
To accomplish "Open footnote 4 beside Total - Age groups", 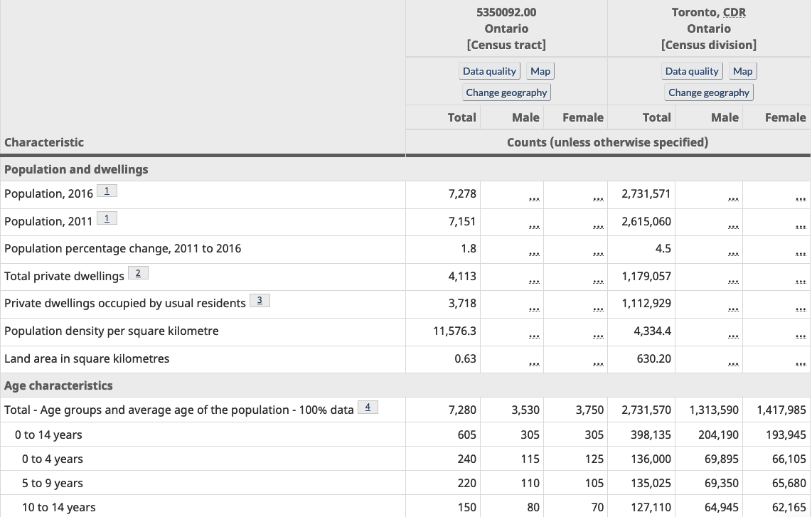I will click(x=368, y=407).
